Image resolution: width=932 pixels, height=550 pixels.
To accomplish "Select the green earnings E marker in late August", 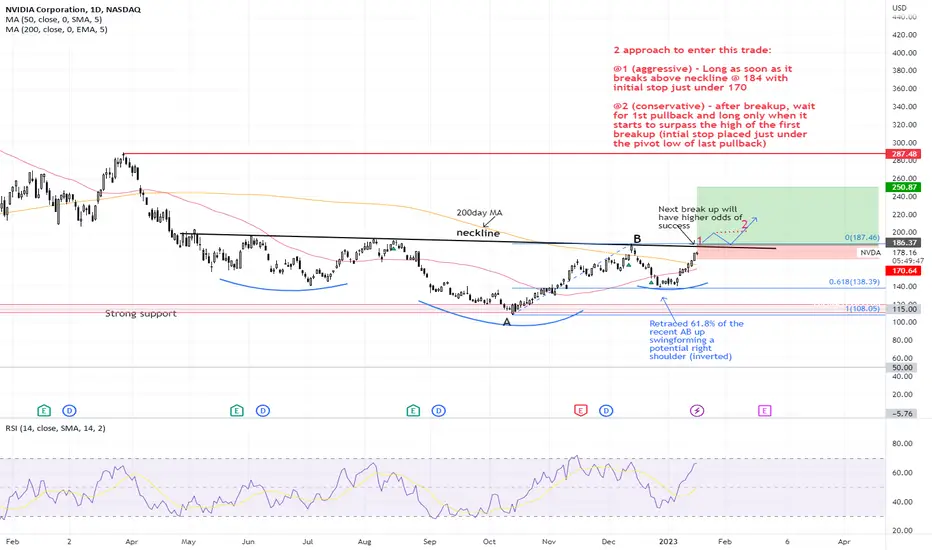I will point(413,410).
